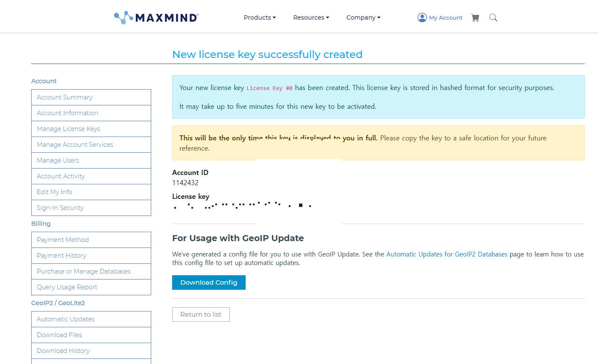Click the 'For Usage with GeoIP Update' heading
The height and width of the screenshot is (364, 598).
point(238,238)
